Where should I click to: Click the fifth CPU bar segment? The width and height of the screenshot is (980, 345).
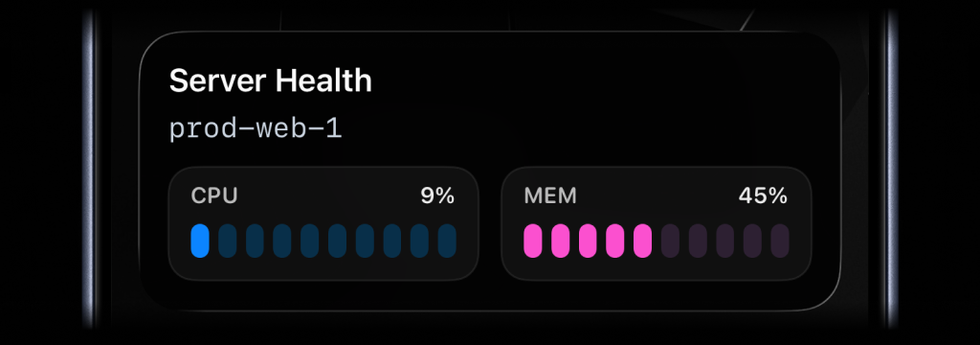click(310, 241)
